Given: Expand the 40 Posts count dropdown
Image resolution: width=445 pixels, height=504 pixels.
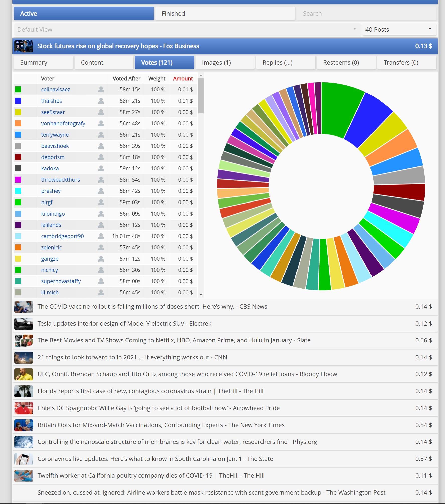Looking at the screenshot, I should coord(399,30).
